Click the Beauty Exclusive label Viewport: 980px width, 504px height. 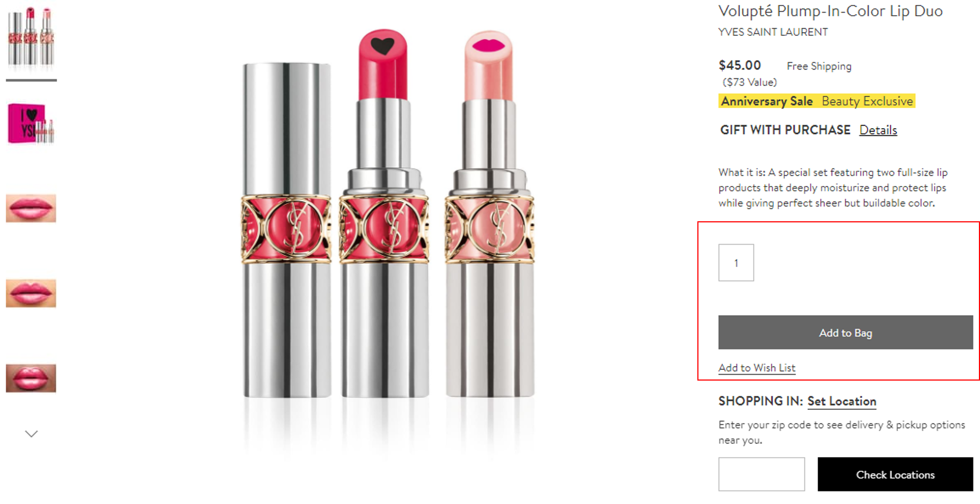click(867, 101)
